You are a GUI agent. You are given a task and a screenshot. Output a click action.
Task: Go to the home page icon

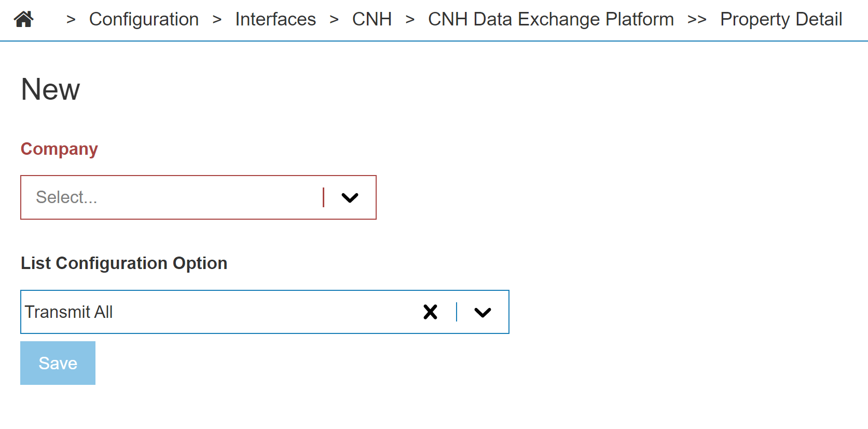coord(24,19)
